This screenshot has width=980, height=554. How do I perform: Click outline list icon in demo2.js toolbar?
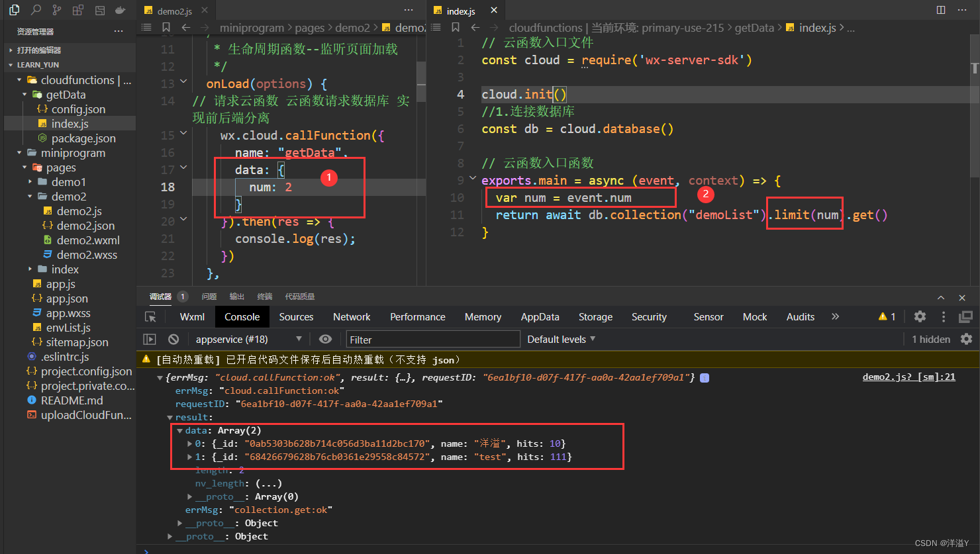tap(146, 27)
